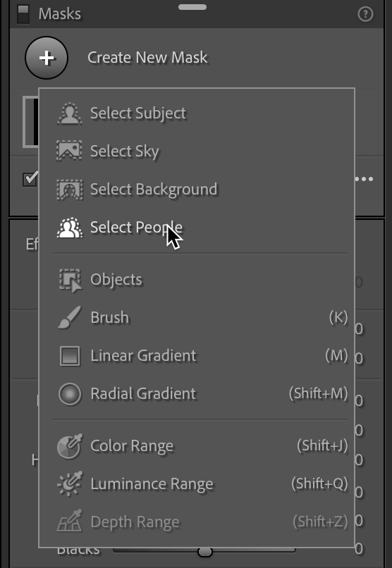The image size is (392, 568).
Task: Pick Radial Gradient from the mask menu
Action: tap(197, 394)
